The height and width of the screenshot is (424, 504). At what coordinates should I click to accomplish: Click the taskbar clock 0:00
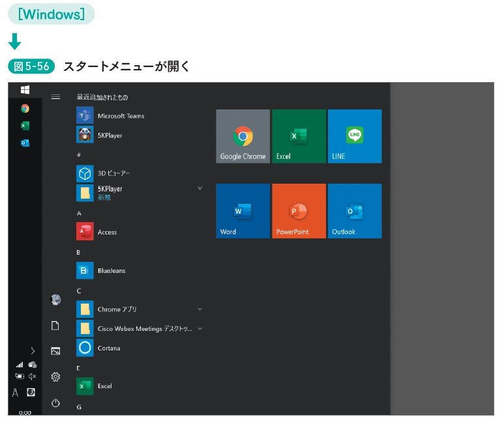point(25,412)
